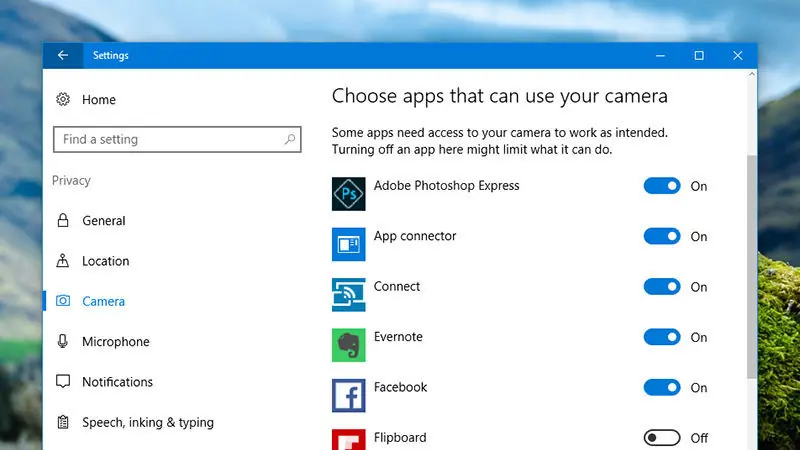Screen dimensions: 800x450
Task: Enable camera access for Flipboard
Action: point(662,438)
